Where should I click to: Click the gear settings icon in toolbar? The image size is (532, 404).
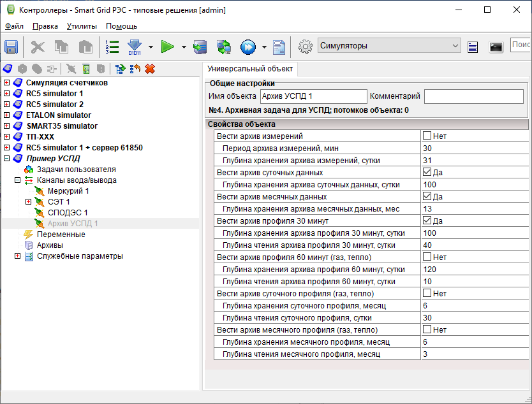click(306, 47)
